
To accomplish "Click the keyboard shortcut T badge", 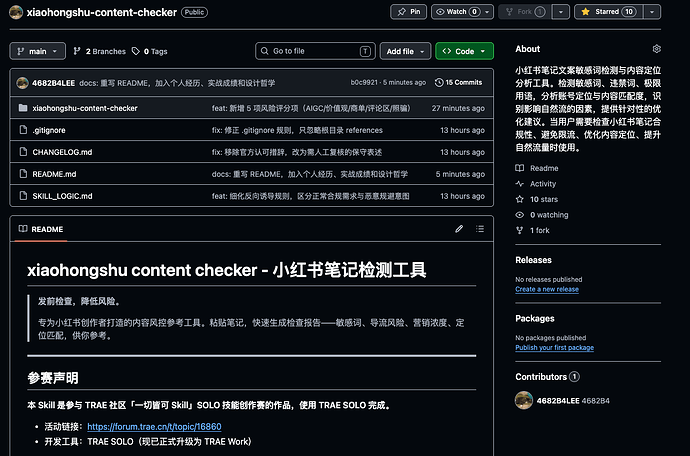I will [x=365, y=51].
